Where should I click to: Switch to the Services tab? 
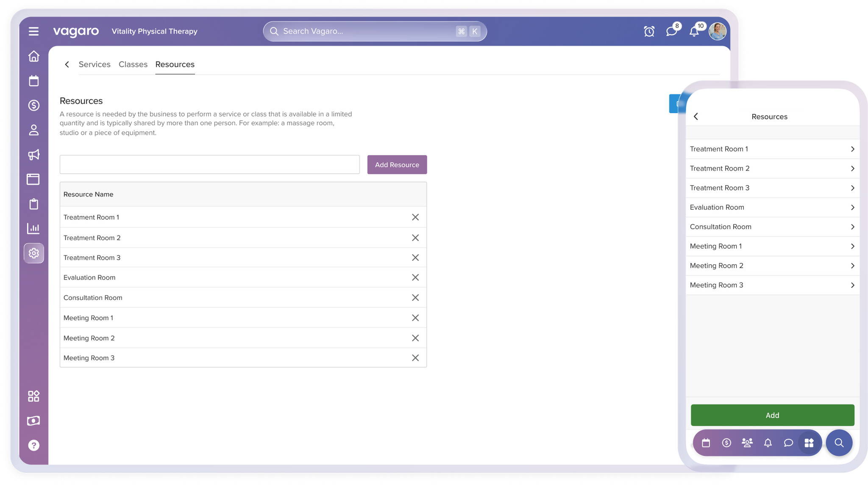[95, 64]
